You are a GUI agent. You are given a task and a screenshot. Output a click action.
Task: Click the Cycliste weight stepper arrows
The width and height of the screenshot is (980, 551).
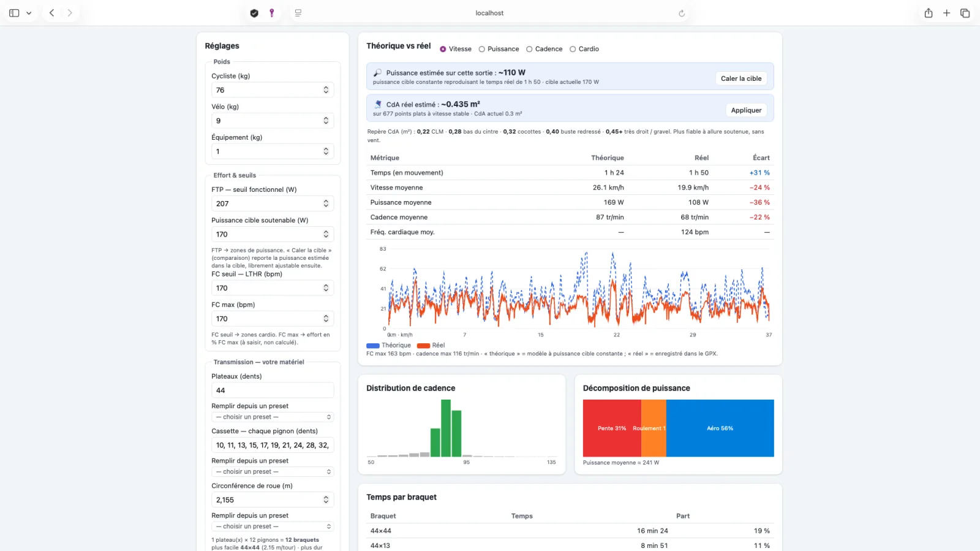coord(326,90)
